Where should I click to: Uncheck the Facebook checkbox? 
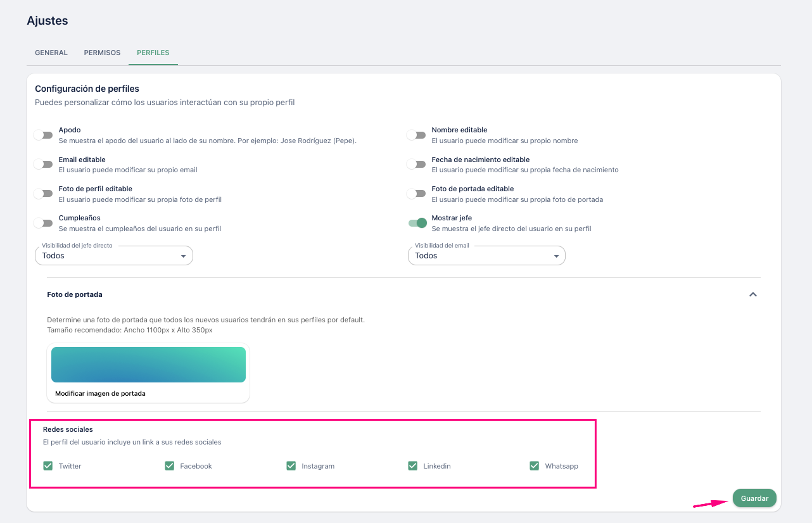click(x=170, y=466)
